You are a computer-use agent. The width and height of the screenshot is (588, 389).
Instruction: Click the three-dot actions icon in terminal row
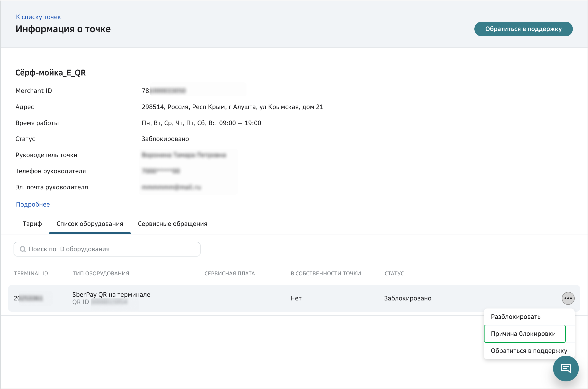coord(568,298)
